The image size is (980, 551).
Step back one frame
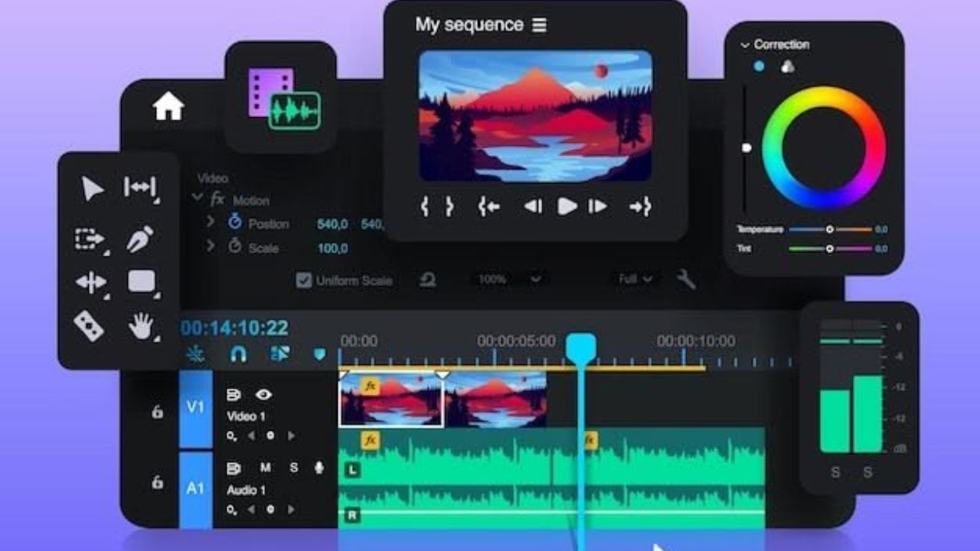click(533, 206)
